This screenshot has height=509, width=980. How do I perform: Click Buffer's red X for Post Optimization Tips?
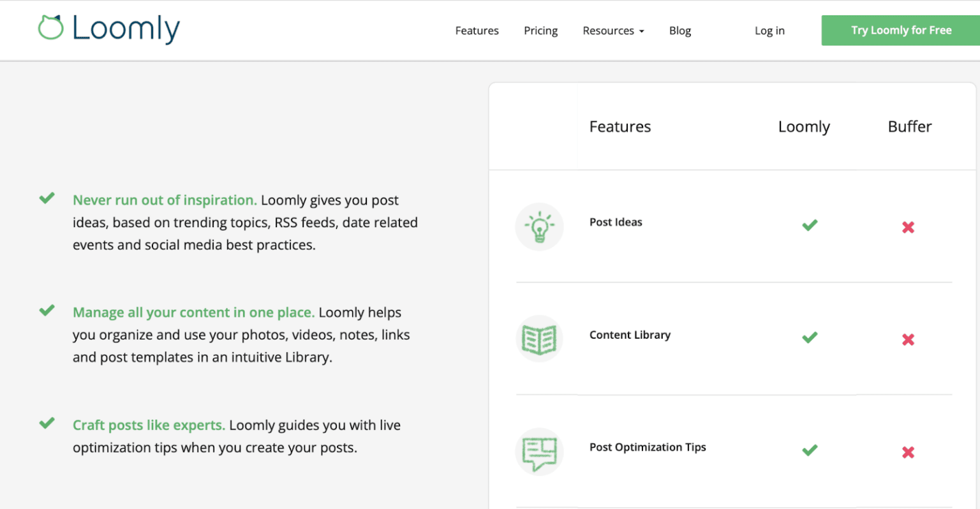tap(908, 452)
